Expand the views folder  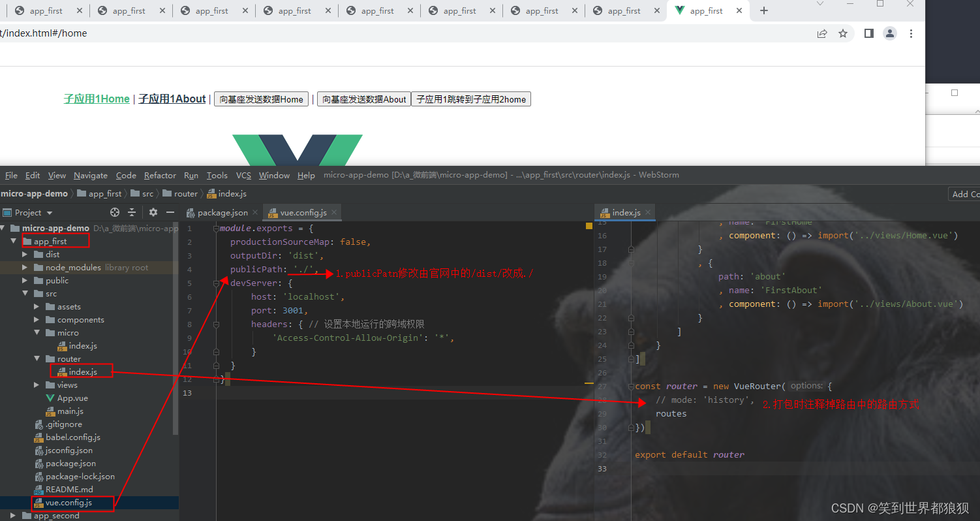coord(37,385)
